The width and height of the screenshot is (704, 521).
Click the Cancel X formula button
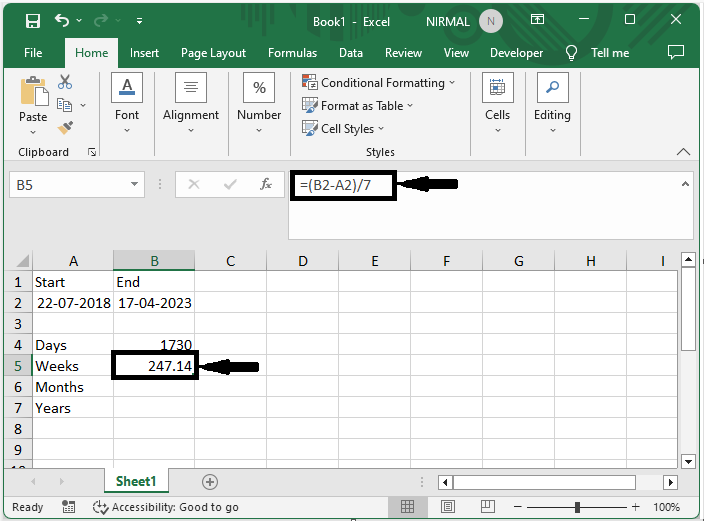pyautogui.click(x=194, y=184)
